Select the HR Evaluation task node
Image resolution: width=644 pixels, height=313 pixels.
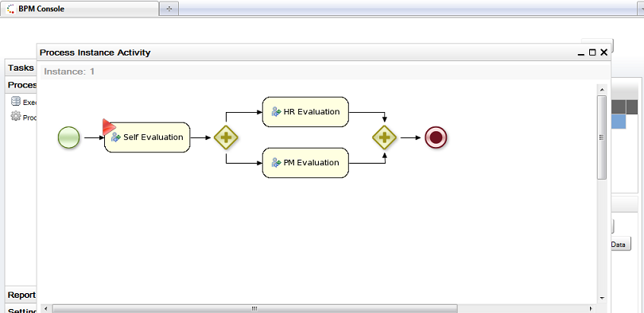pos(305,112)
